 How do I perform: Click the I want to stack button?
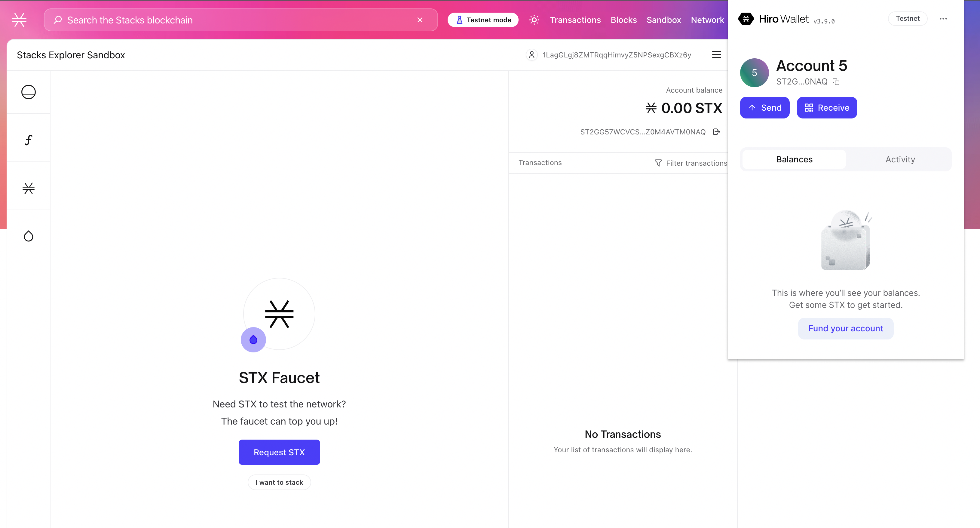[279, 482]
